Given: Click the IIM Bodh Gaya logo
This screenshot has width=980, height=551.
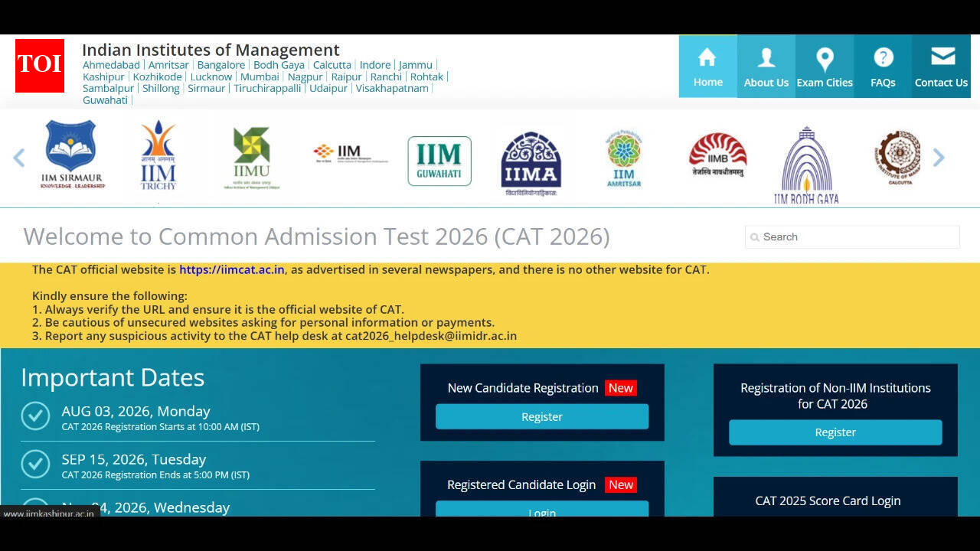Looking at the screenshot, I should tap(805, 165).
